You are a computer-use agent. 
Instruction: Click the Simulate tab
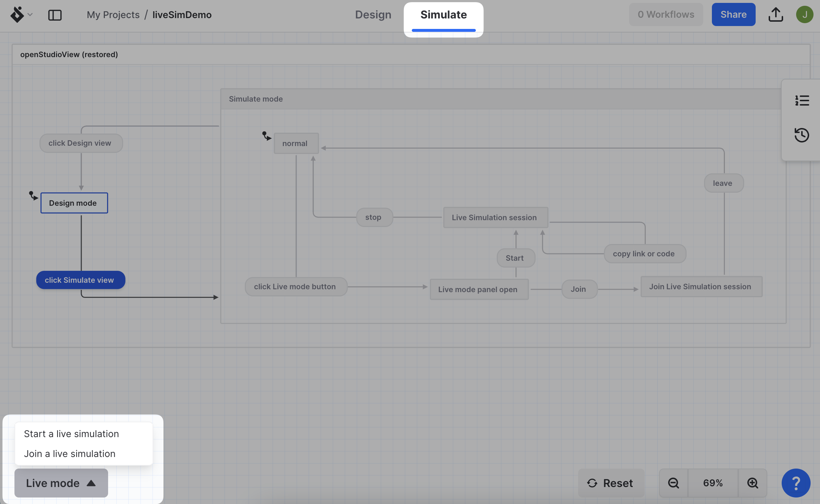click(443, 15)
